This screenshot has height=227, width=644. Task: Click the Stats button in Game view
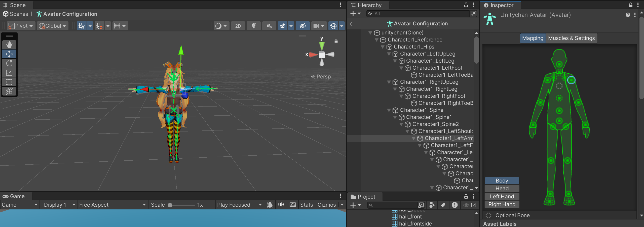[306, 205]
